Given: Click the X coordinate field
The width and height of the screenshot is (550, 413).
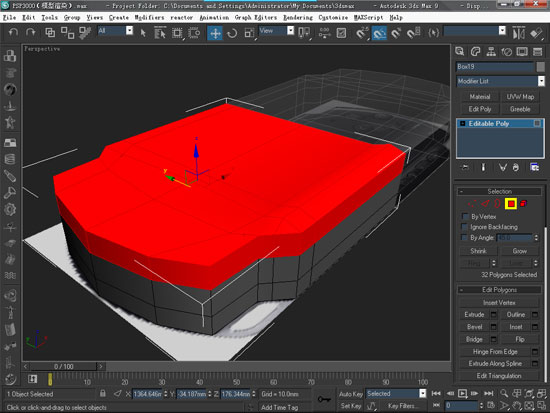Looking at the screenshot, I should click(147, 394).
